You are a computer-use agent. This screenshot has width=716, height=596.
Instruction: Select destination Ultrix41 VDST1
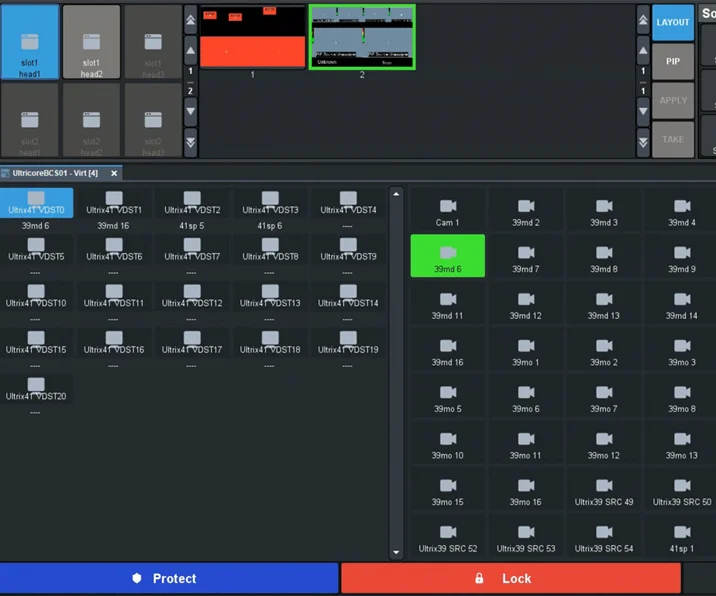114,203
